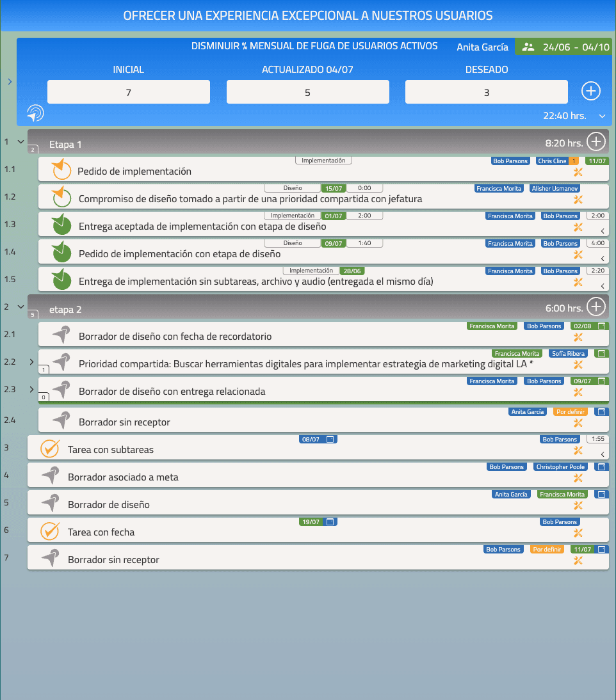Click the Chris Cline tag on row 1.1

click(552, 161)
